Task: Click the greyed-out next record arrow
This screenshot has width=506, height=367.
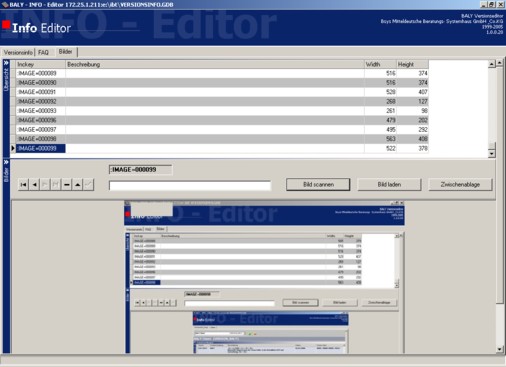Action: (x=45, y=184)
